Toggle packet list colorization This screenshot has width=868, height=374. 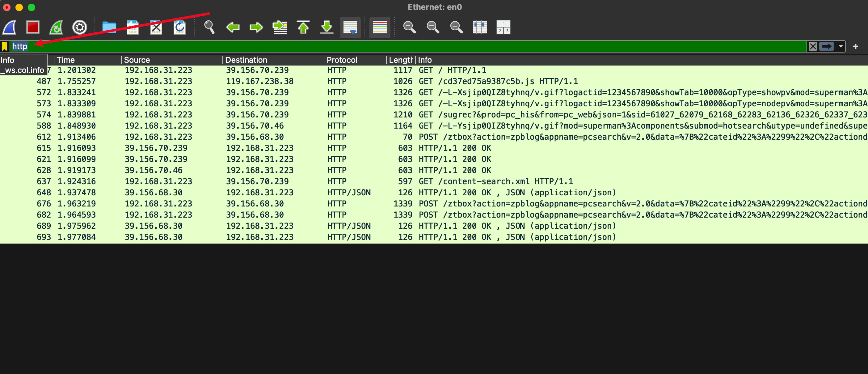click(x=380, y=27)
